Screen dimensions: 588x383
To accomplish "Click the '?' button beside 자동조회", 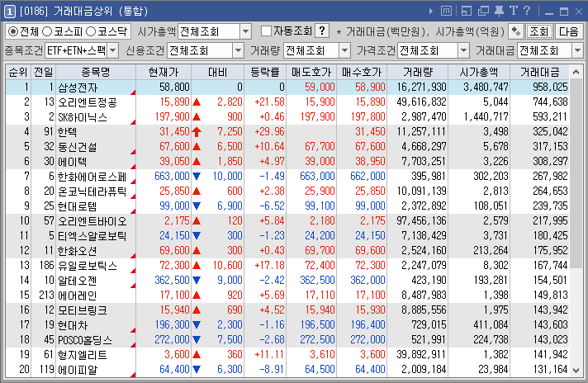I will [x=322, y=31].
